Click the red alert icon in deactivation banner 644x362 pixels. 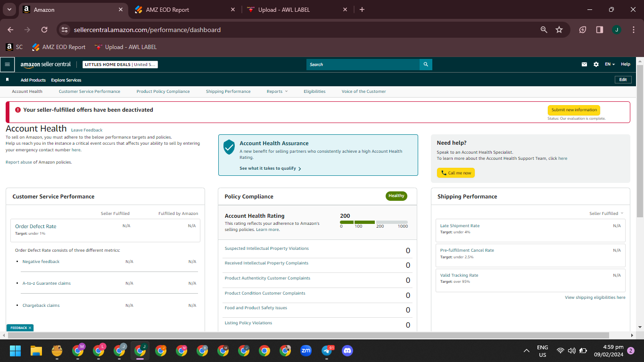click(x=18, y=110)
